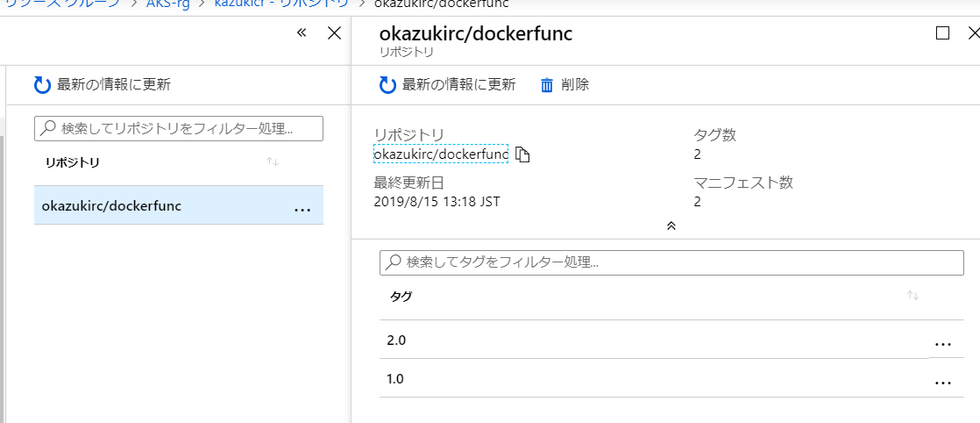
Task: Delete the okazukirc/dockerfunc repository
Action: [565, 85]
